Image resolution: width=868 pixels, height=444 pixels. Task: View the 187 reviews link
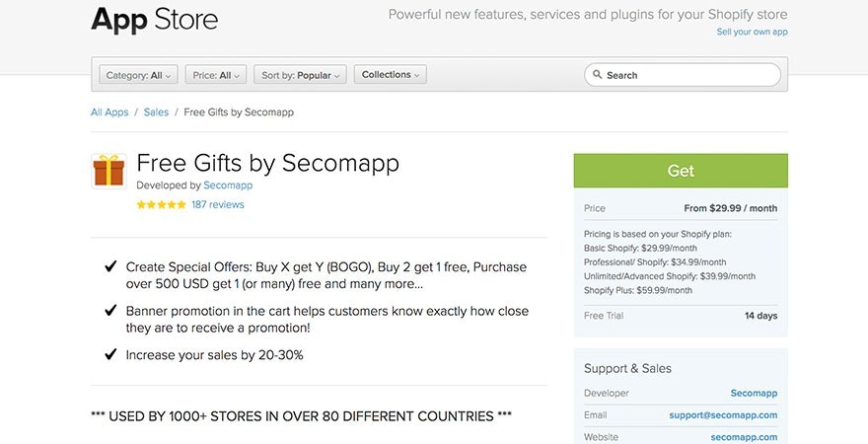[x=218, y=205]
